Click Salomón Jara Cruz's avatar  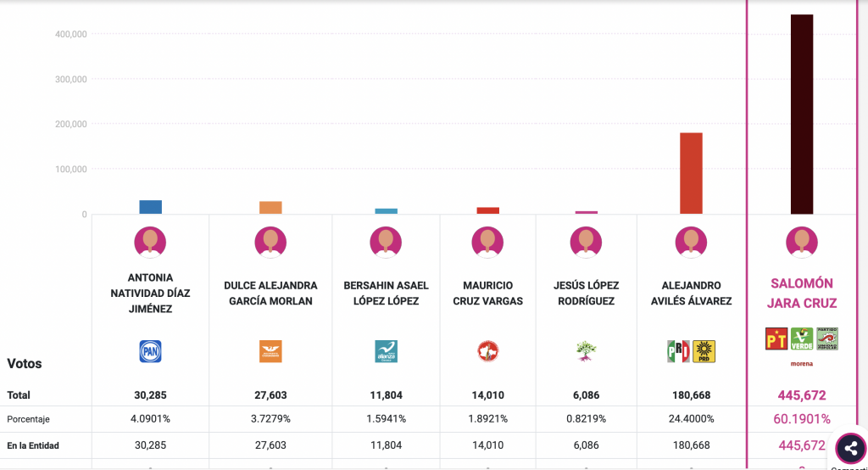(x=802, y=243)
